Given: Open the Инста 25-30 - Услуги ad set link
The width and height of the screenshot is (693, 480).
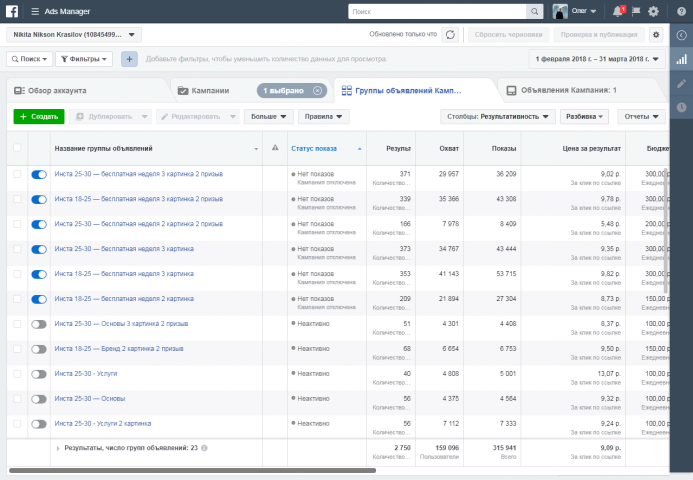Looking at the screenshot, I should pyautogui.click(x=86, y=373).
